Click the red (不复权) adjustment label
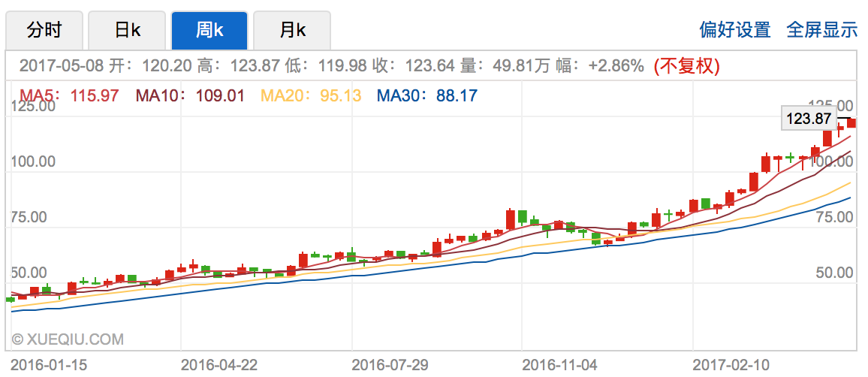Screen dimensions: 868x377 686,66
